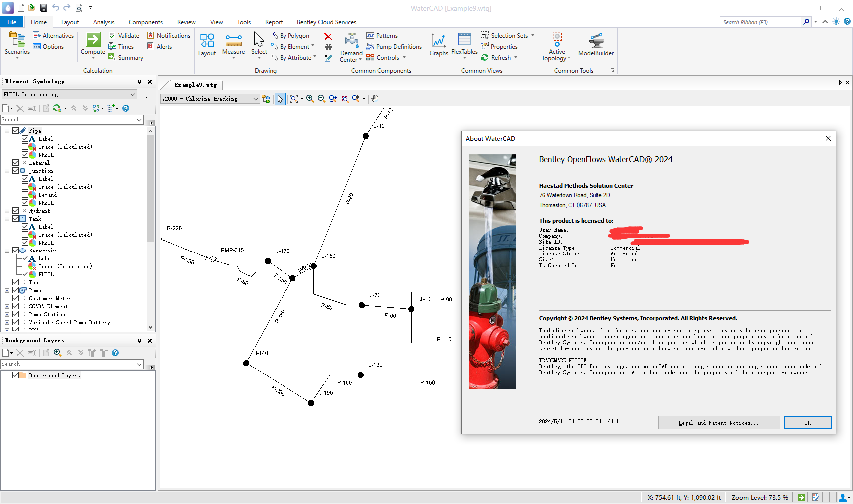This screenshot has height=504, width=853.
Task: Expand the Pump tree node
Action: (x=7, y=290)
